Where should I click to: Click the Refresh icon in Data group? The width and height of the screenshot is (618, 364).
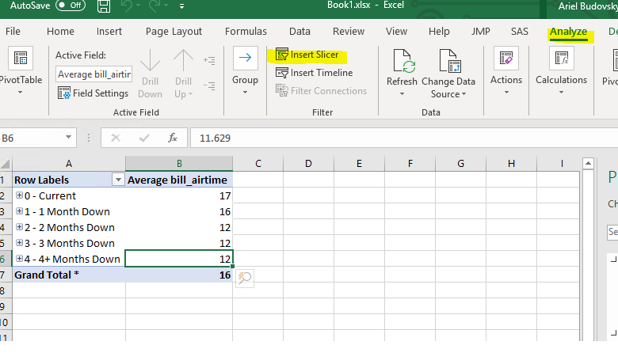pyautogui.click(x=402, y=63)
